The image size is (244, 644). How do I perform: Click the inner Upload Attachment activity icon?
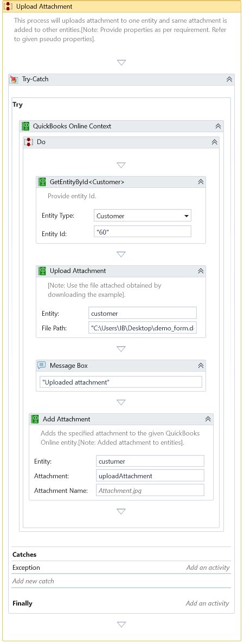[x=42, y=271]
